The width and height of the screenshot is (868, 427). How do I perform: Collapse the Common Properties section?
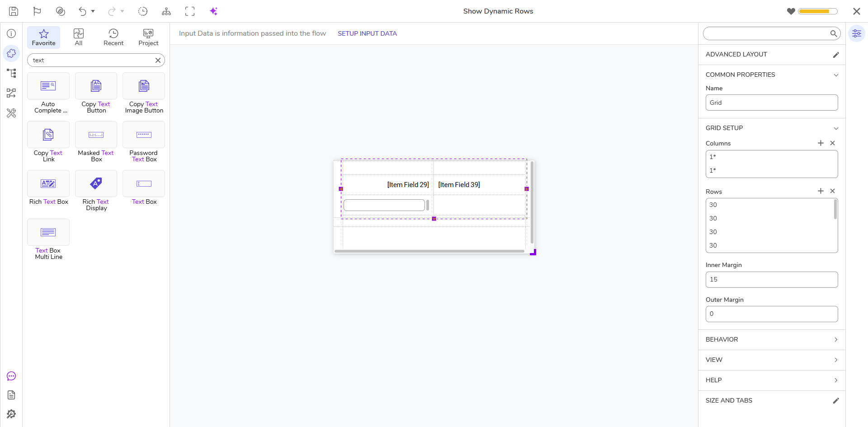[836, 75]
